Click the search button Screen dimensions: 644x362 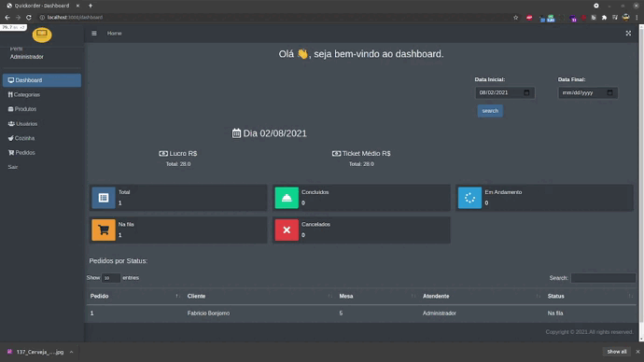[490, 111]
